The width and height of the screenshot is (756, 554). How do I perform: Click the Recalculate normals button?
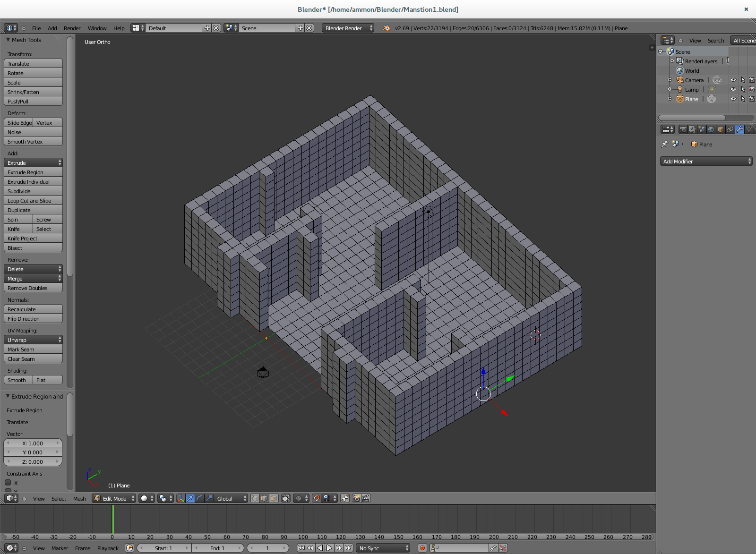[x=33, y=309]
